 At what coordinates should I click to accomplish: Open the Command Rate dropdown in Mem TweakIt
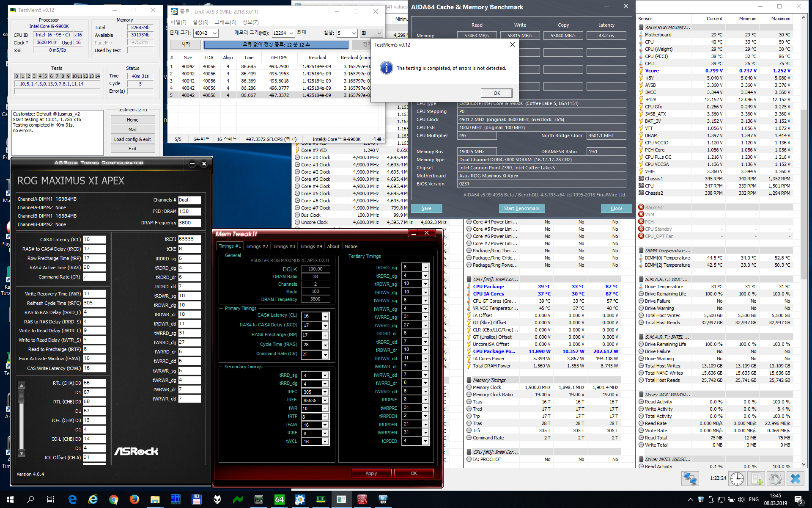[x=325, y=355]
